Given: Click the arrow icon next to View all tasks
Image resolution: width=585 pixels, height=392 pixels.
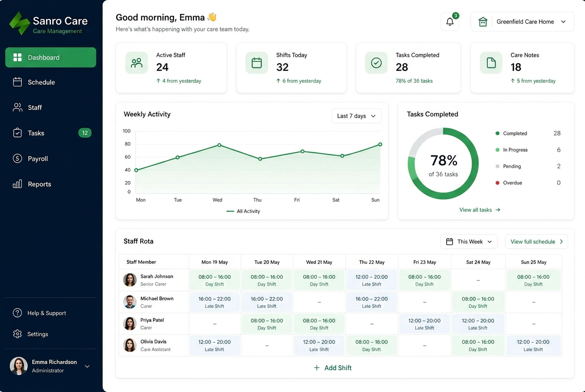Looking at the screenshot, I should (498, 210).
